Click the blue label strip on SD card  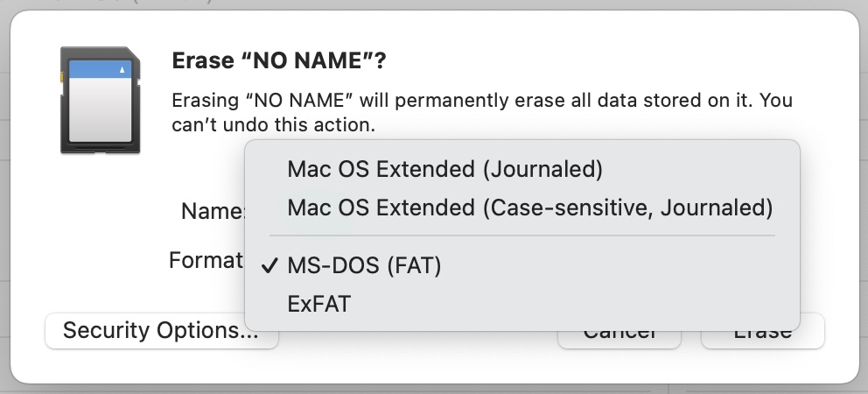tap(101, 68)
